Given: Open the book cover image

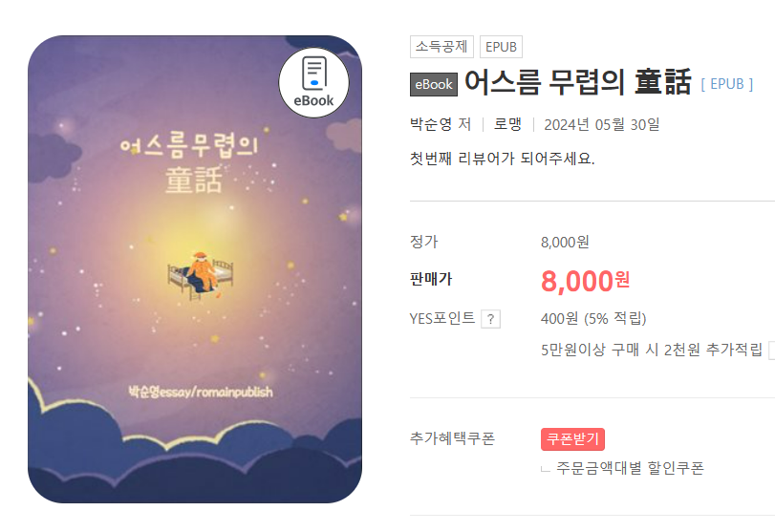Looking at the screenshot, I should point(195,269).
